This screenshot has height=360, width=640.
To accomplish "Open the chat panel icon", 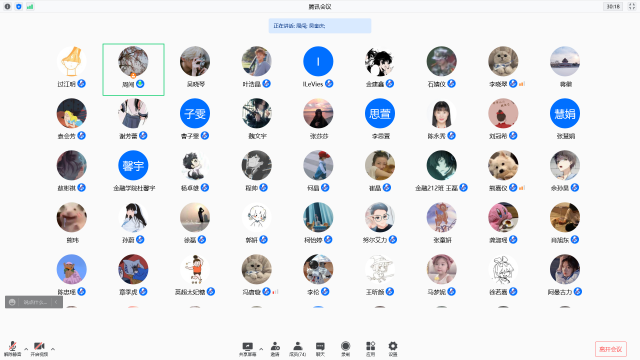I will pyautogui.click(x=320, y=349).
